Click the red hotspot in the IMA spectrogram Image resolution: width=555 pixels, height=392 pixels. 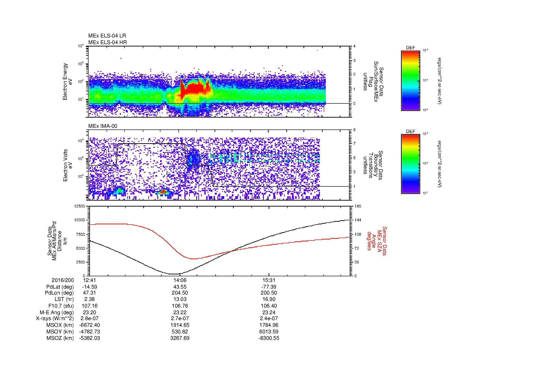(164, 192)
